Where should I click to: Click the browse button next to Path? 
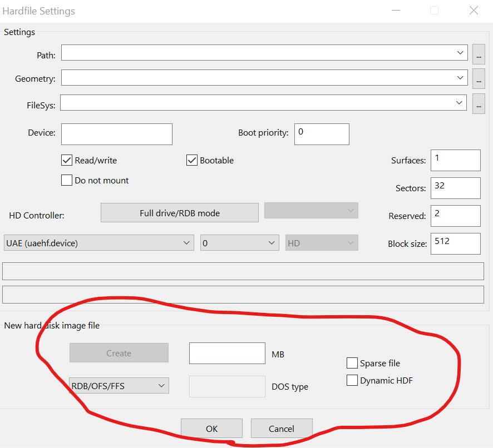(479, 53)
